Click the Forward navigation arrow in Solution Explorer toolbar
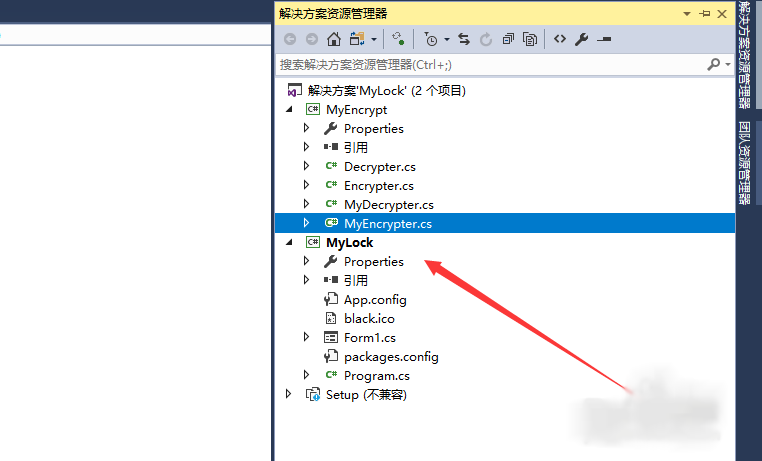The height and width of the screenshot is (461, 762). click(312, 39)
